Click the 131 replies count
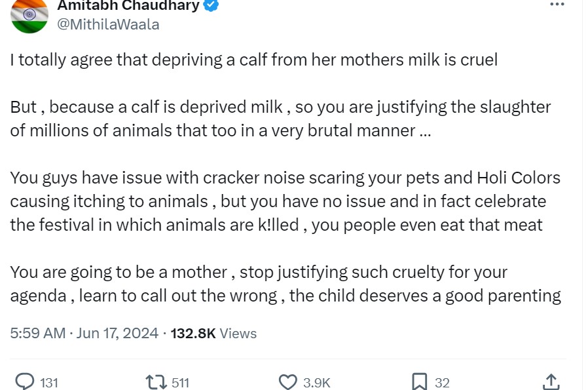The width and height of the screenshot is (588, 390). (49, 382)
